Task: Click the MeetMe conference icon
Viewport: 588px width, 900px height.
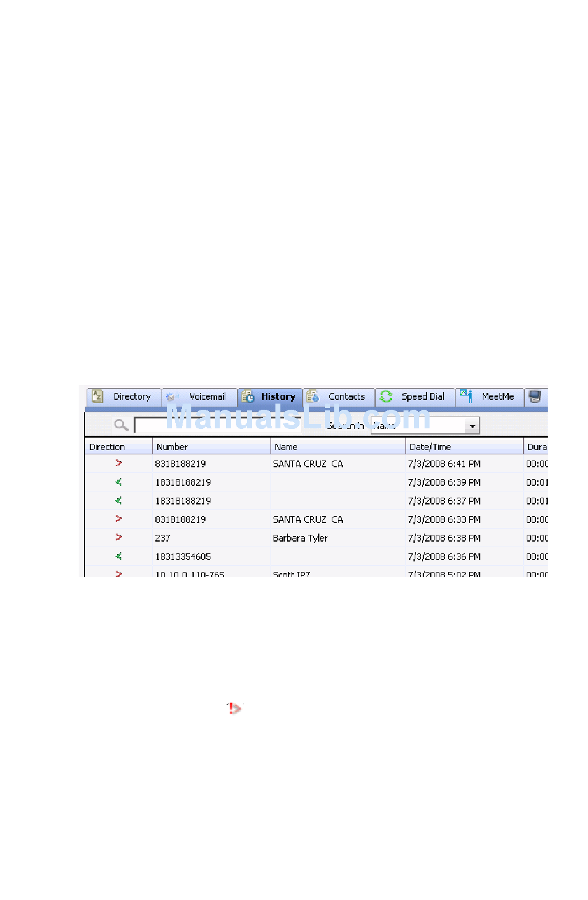Action: click(466, 396)
